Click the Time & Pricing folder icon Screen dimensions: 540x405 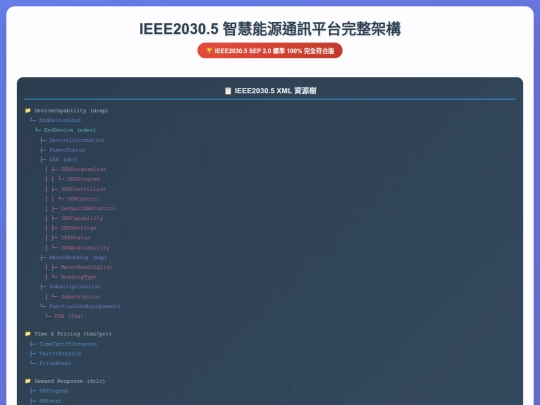point(28,334)
